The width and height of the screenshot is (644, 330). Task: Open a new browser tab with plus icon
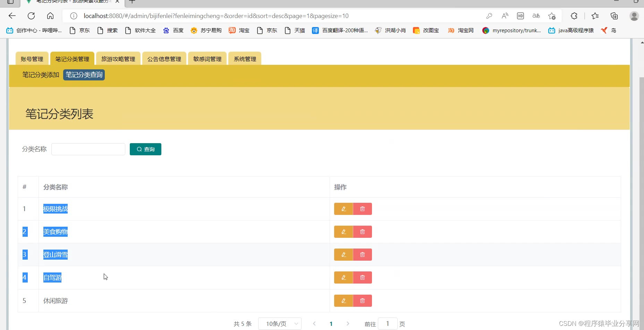point(132,2)
